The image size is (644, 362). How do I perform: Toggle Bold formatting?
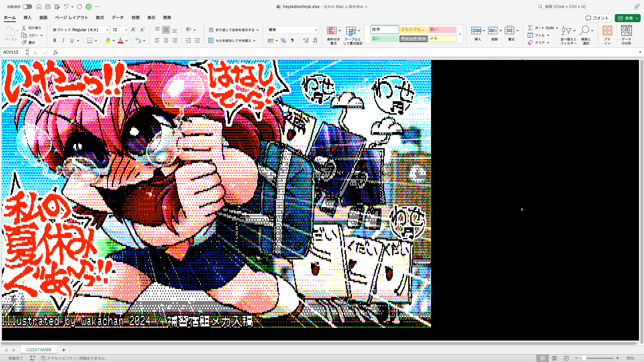tap(55, 41)
